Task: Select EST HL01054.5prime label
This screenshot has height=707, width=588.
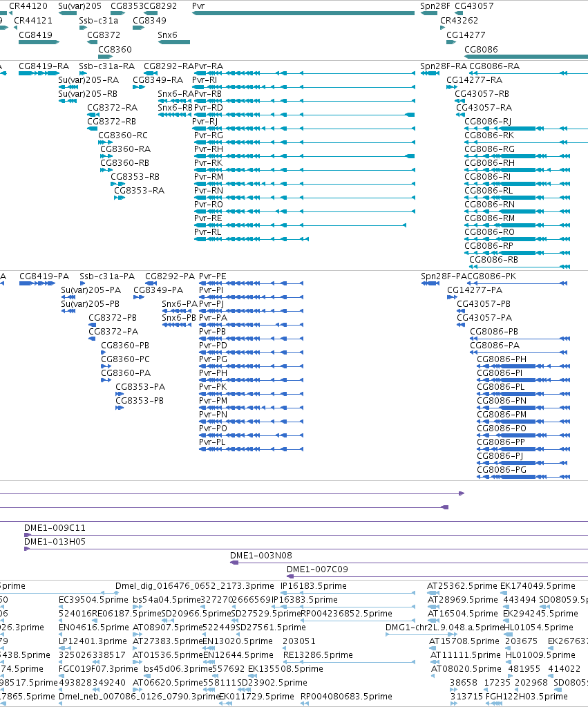Action: (x=538, y=628)
